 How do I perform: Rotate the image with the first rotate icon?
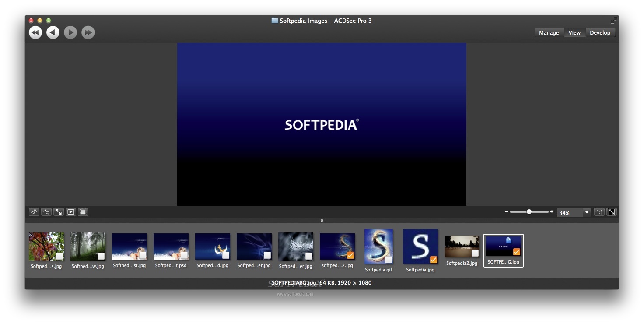[34, 212]
